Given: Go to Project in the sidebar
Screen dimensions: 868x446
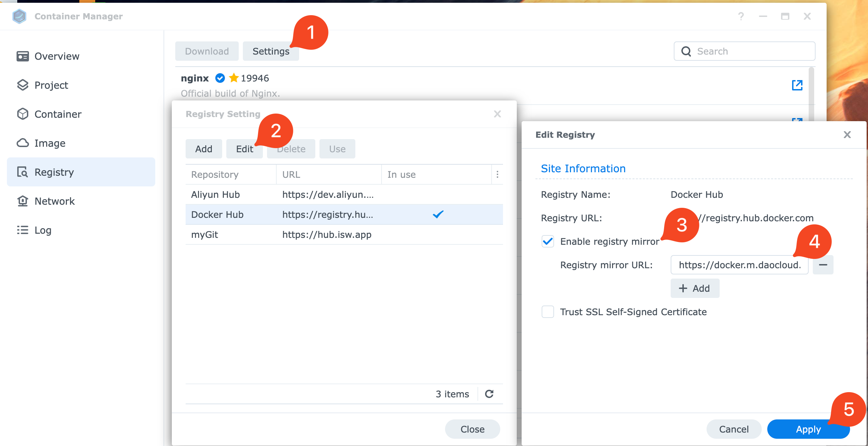Looking at the screenshot, I should point(81,85).
